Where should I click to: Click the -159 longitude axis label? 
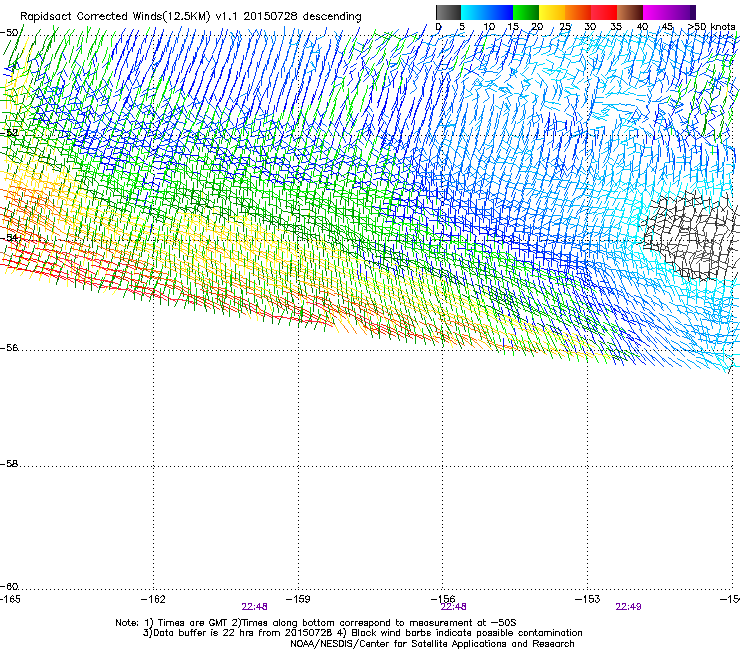(298, 599)
